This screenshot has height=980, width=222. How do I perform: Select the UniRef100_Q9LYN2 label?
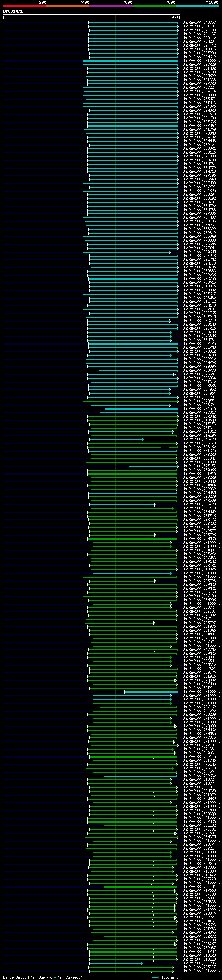tap(199, 259)
